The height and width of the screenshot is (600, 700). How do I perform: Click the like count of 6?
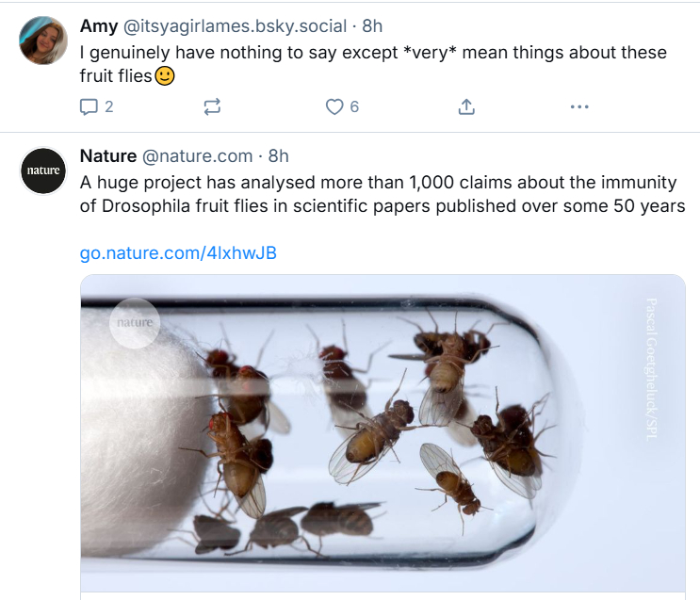(x=354, y=107)
